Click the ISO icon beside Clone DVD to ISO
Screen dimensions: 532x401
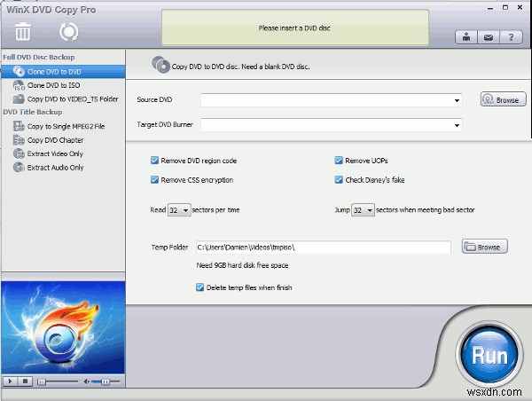pyautogui.click(x=19, y=85)
